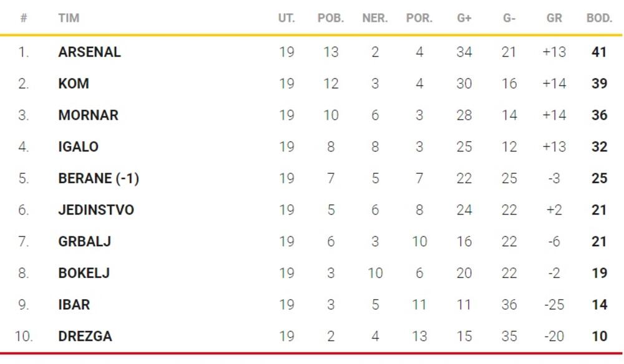
Task: Click the TIM column header
Action: (x=69, y=18)
